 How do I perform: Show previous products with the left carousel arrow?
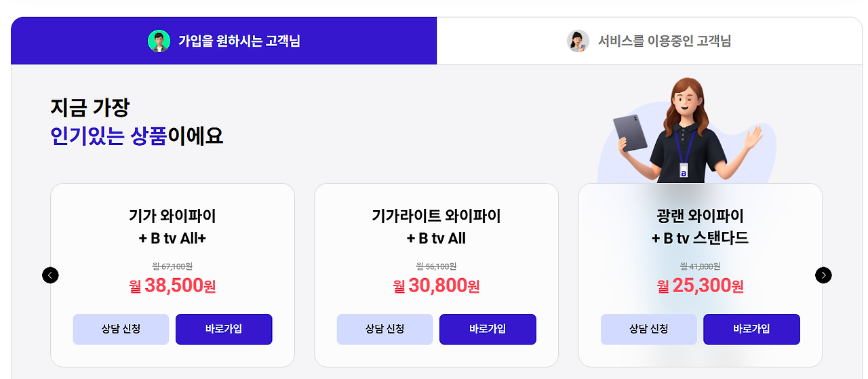(x=50, y=275)
